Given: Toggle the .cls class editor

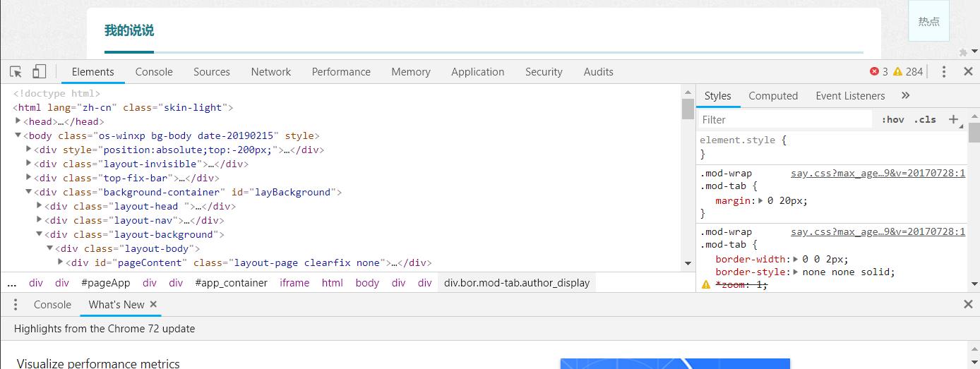Looking at the screenshot, I should tap(925, 120).
